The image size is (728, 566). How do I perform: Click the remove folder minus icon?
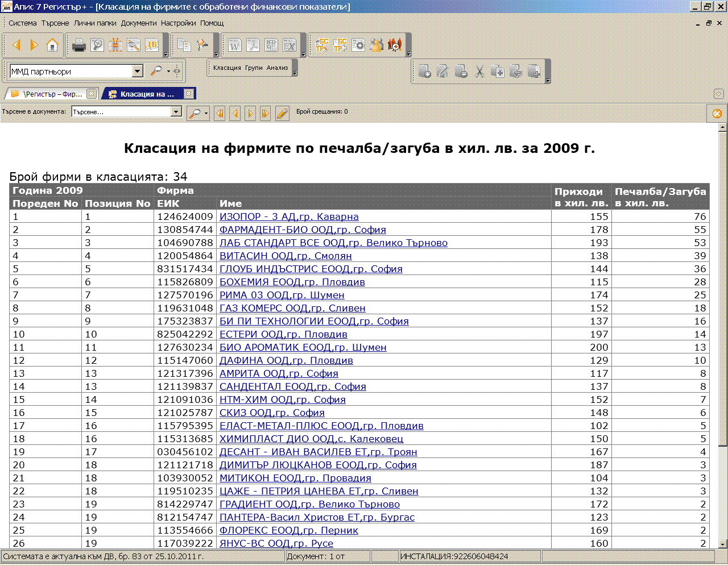[x=461, y=72]
